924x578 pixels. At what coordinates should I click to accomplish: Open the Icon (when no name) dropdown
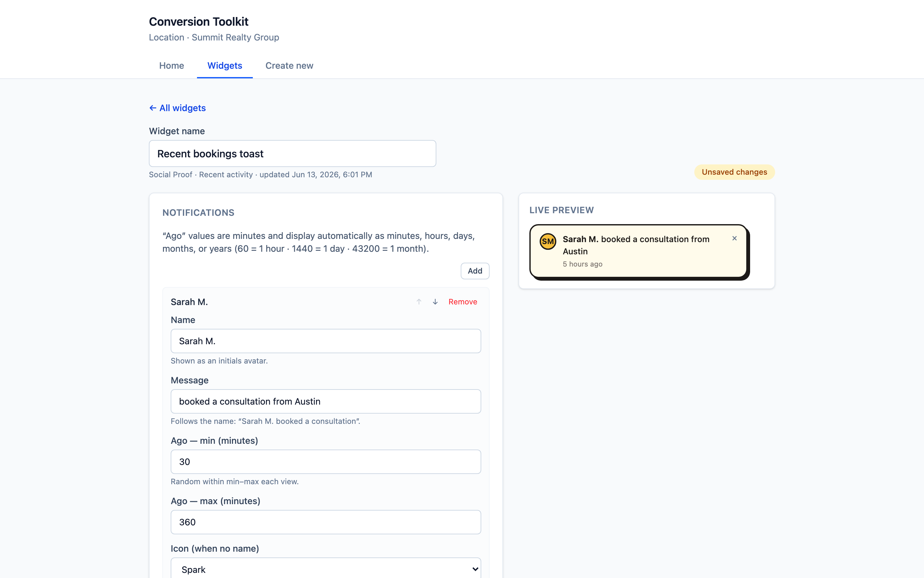click(x=326, y=569)
